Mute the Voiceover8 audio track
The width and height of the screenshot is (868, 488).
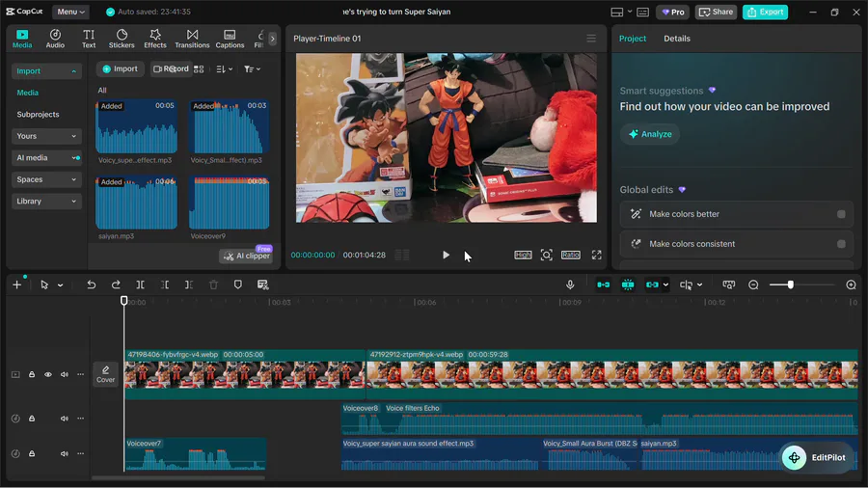coord(65,419)
